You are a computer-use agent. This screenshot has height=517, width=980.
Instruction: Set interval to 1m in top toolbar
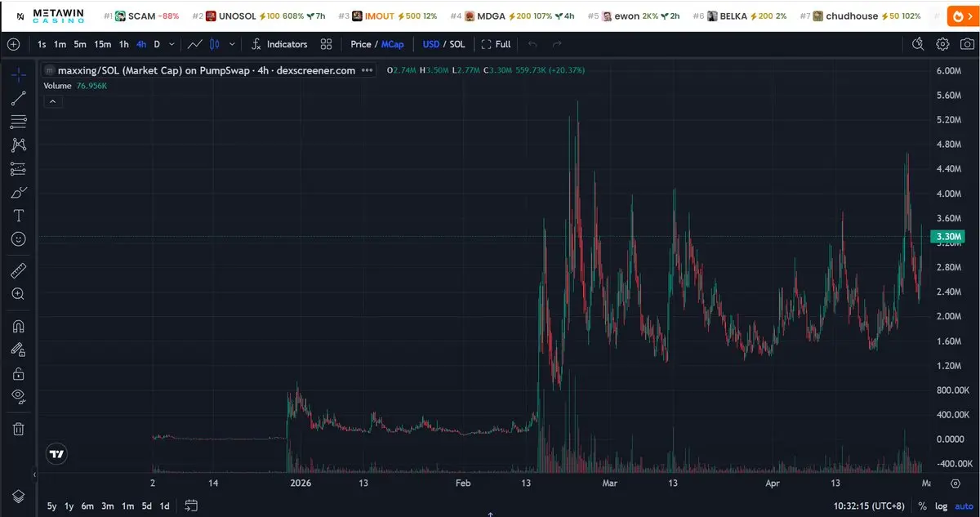[x=60, y=44]
